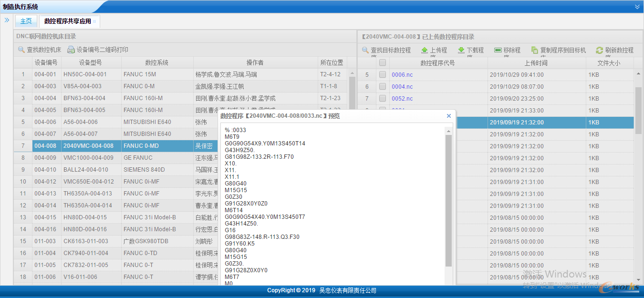Open the 0004.nc program link
This screenshot has width=644, height=298.
[x=402, y=87]
